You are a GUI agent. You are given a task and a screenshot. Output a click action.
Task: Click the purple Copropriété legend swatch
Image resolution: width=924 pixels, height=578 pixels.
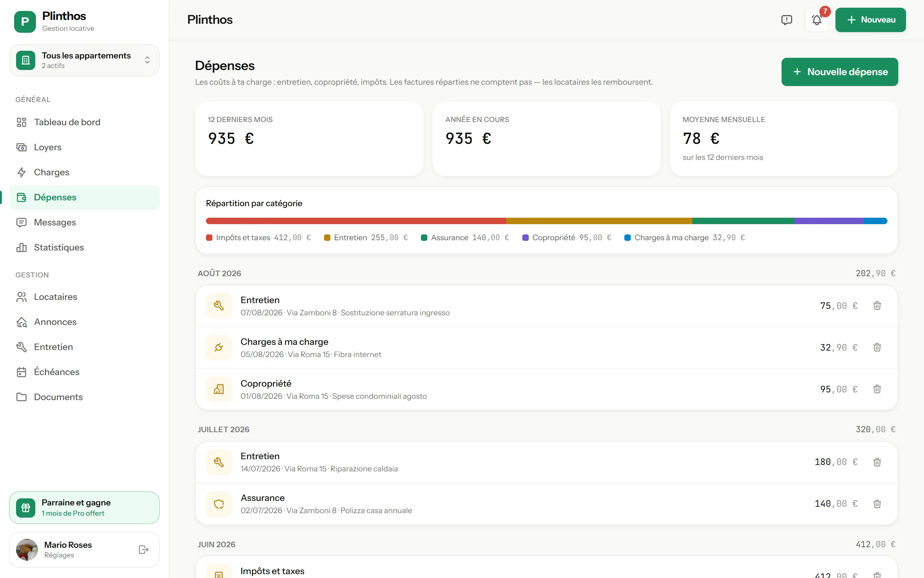526,238
